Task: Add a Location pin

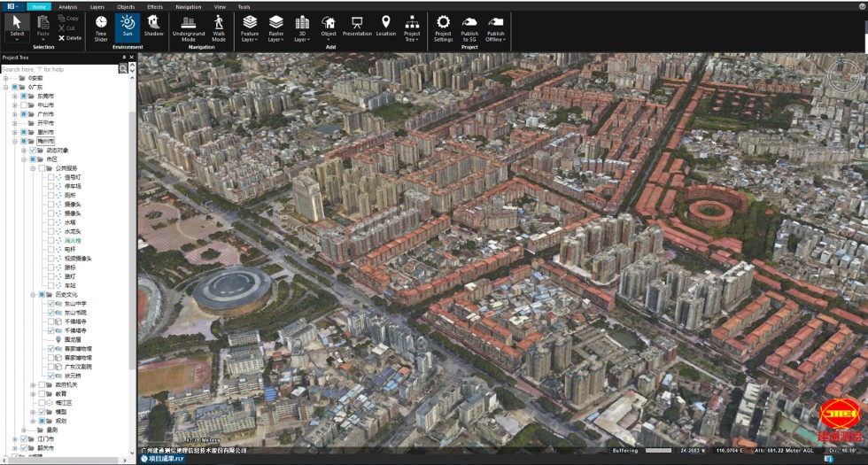Action: (386, 27)
